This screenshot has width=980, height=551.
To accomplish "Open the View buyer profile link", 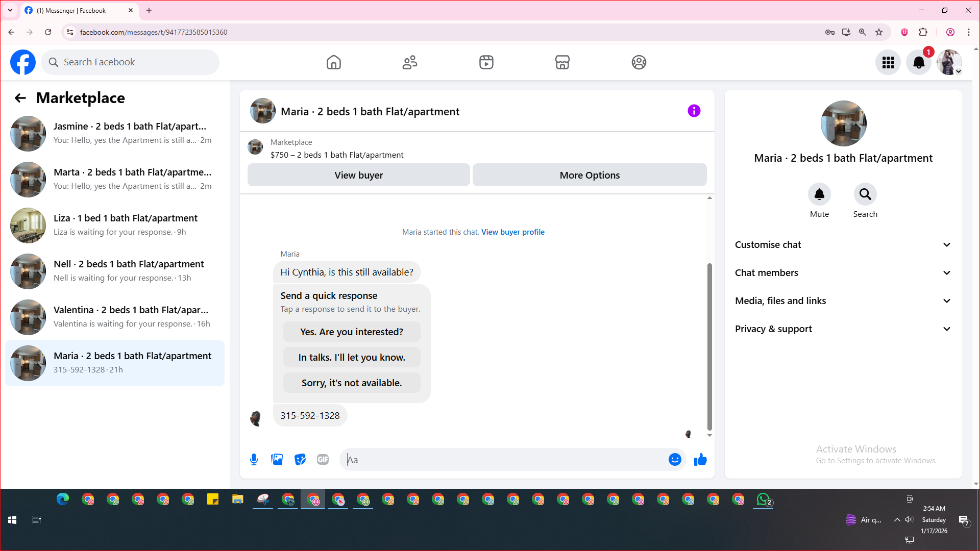I will pos(512,232).
